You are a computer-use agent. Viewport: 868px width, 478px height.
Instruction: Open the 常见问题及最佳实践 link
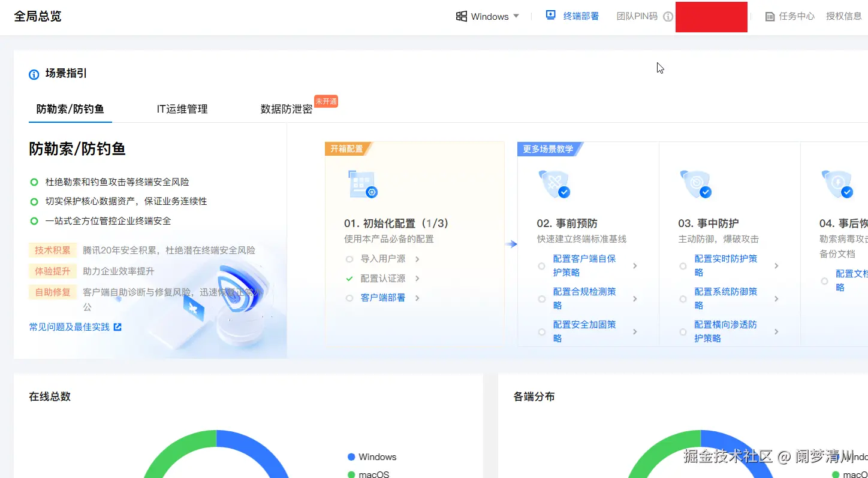pos(70,327)
